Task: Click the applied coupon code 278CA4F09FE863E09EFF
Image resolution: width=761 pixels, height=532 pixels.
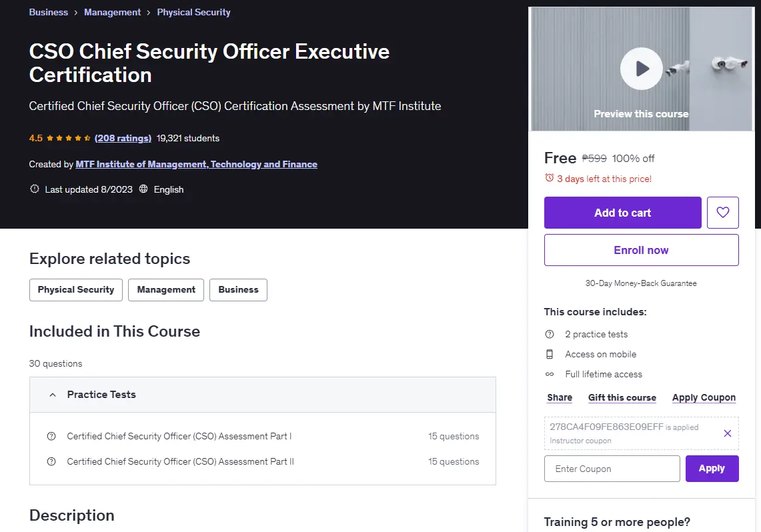Action: click(606, 427)
